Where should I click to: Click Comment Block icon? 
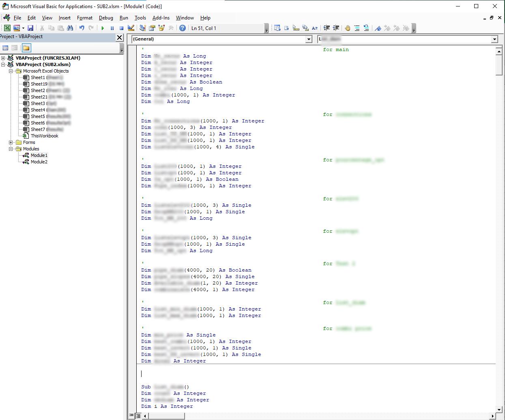(357, 28)
